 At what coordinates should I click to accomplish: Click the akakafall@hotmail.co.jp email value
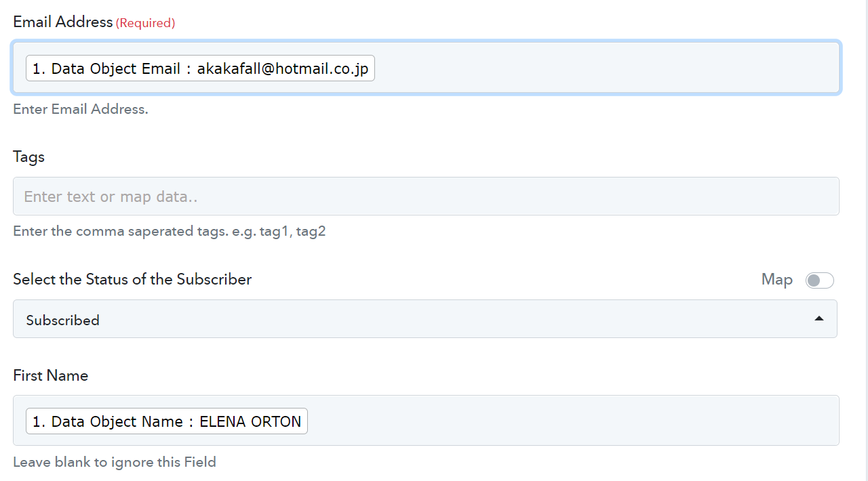pyautogui.click(x=283, y=68)
